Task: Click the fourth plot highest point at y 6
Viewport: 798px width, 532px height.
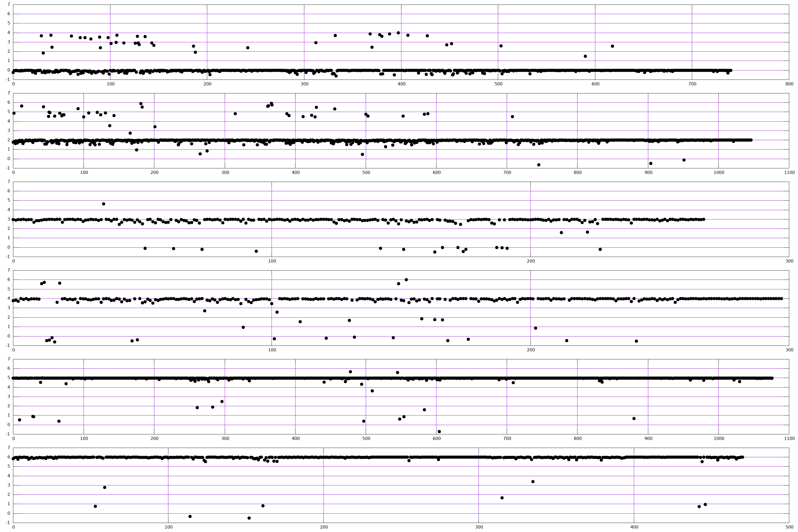Action: pos(406,280)
